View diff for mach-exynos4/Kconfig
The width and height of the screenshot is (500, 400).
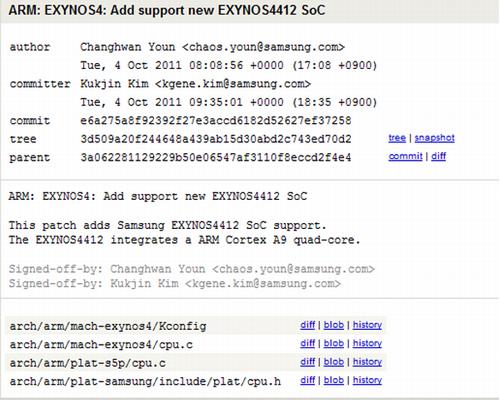308,325
